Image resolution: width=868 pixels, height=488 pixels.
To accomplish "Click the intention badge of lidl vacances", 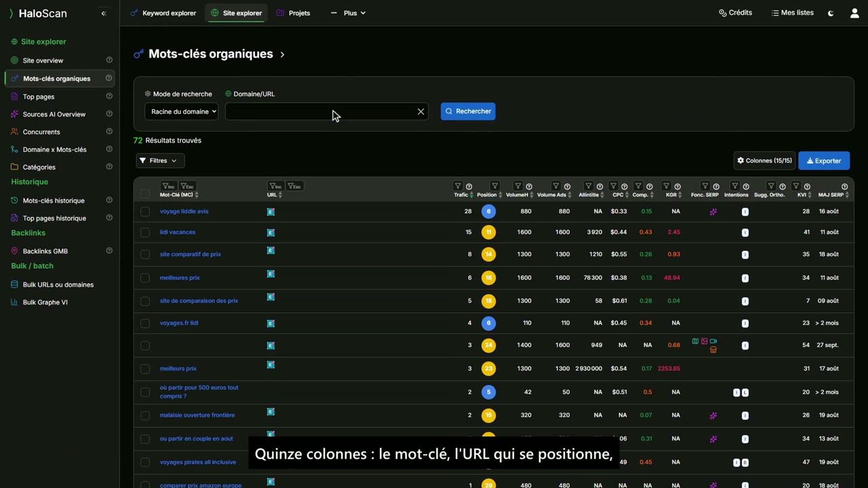I will (745, 232).
